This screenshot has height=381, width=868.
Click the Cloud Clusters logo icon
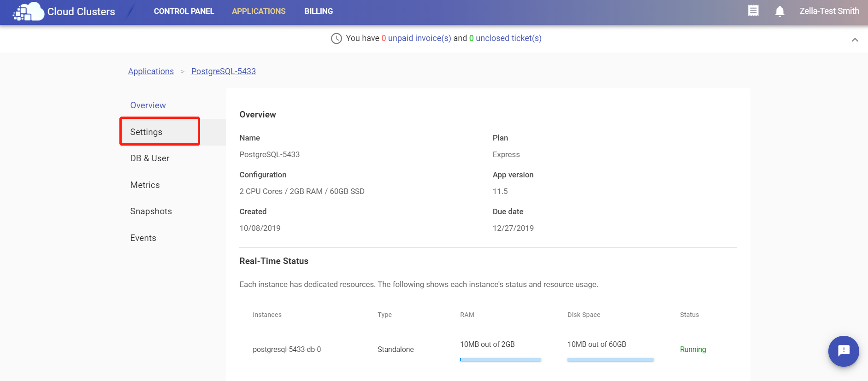28,12
